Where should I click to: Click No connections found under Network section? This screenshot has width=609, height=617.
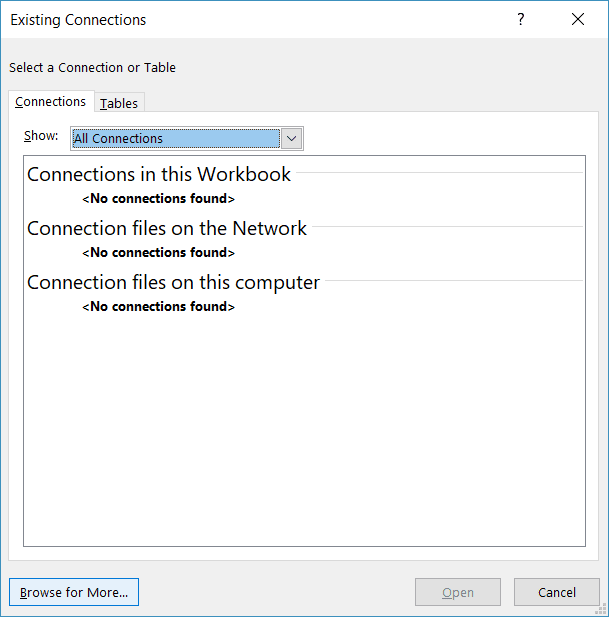click(x=158, y=252)
